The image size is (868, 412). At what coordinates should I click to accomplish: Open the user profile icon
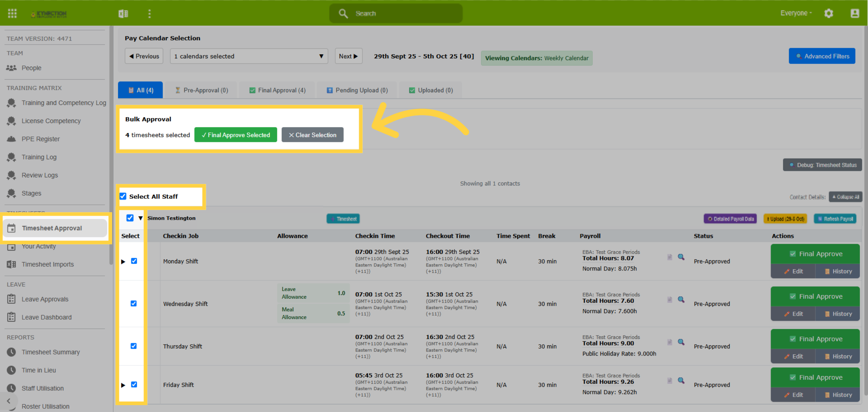(855, 13)
